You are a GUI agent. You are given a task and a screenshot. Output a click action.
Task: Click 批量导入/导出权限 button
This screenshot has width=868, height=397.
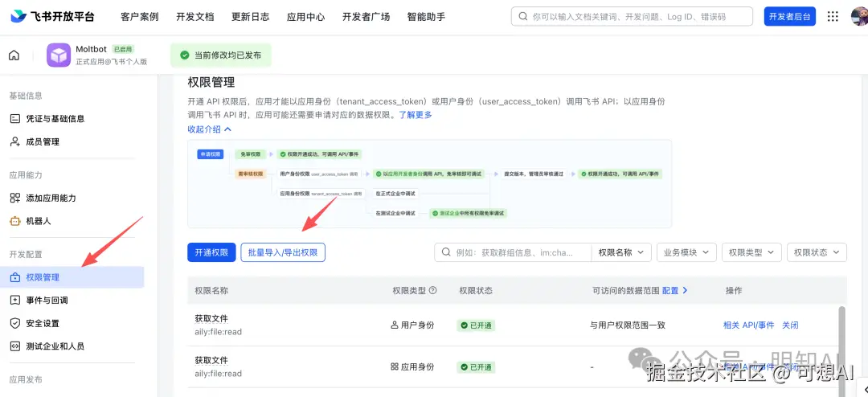283,252
